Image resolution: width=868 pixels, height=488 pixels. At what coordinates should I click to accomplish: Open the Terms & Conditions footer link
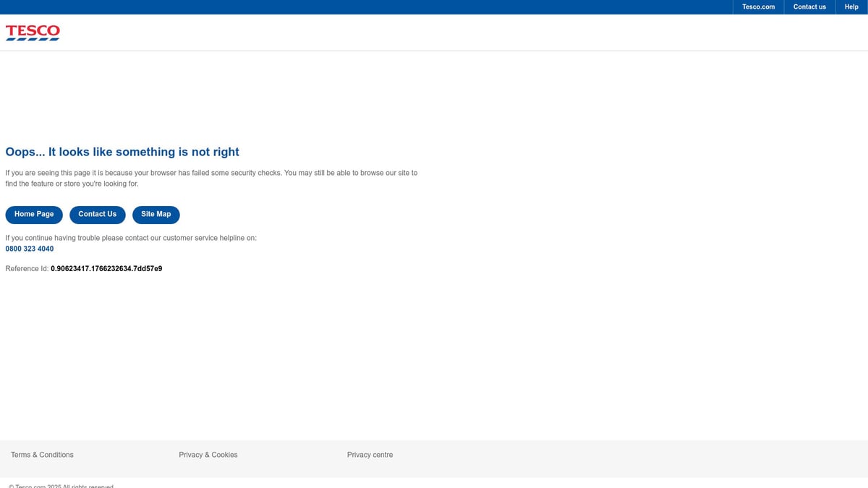(42, 455)
